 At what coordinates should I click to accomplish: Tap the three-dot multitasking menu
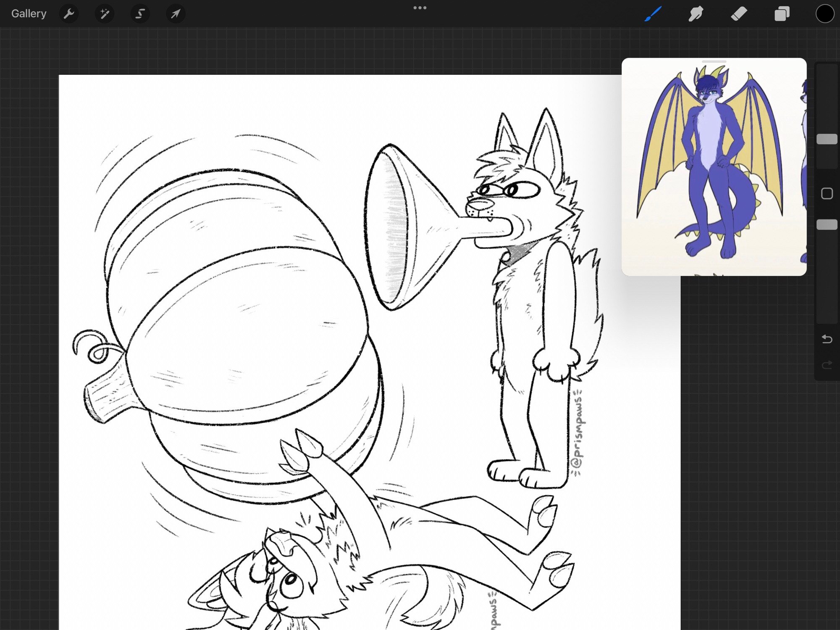[420, 8]
